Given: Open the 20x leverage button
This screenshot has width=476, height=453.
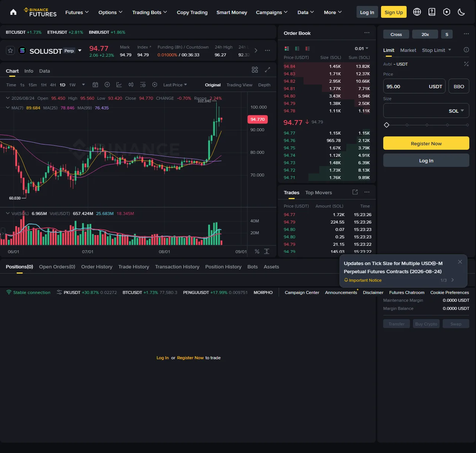Looking at the screenshot, I should click(x=425, y=34).
